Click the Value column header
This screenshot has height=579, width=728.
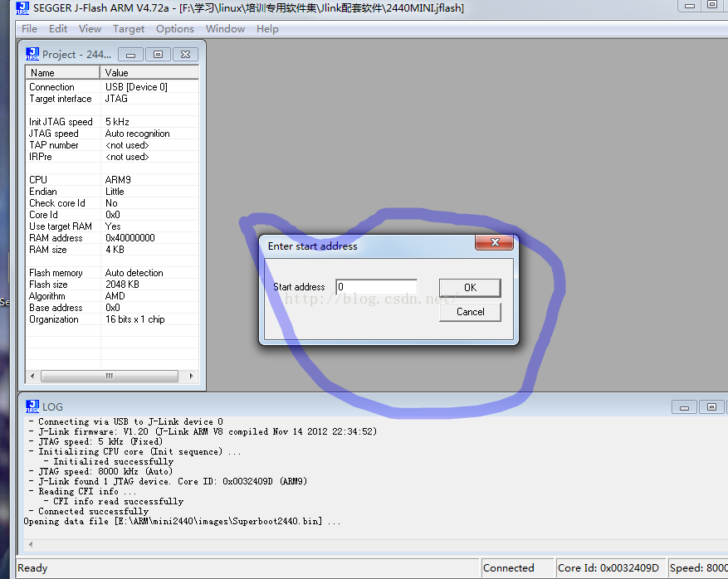coord(149,73)
